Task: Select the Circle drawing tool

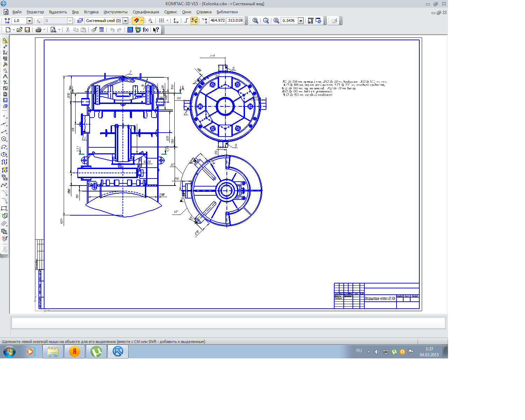Action: tap(4, 139)
